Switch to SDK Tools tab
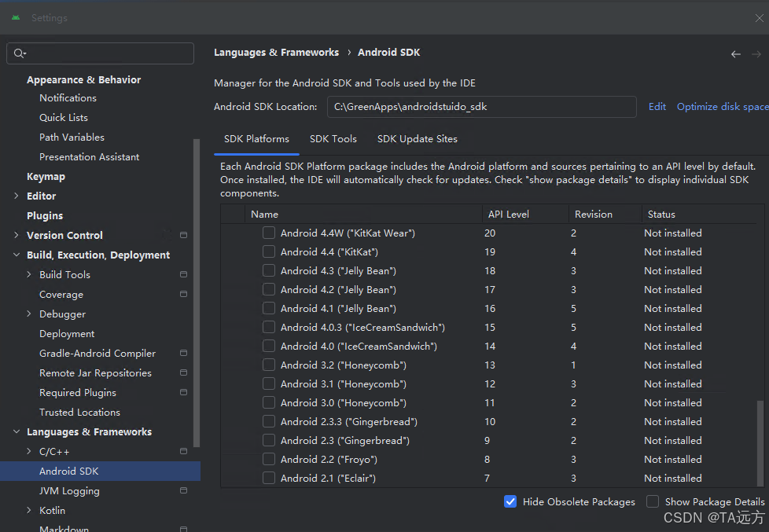 [x=333, y=139]
